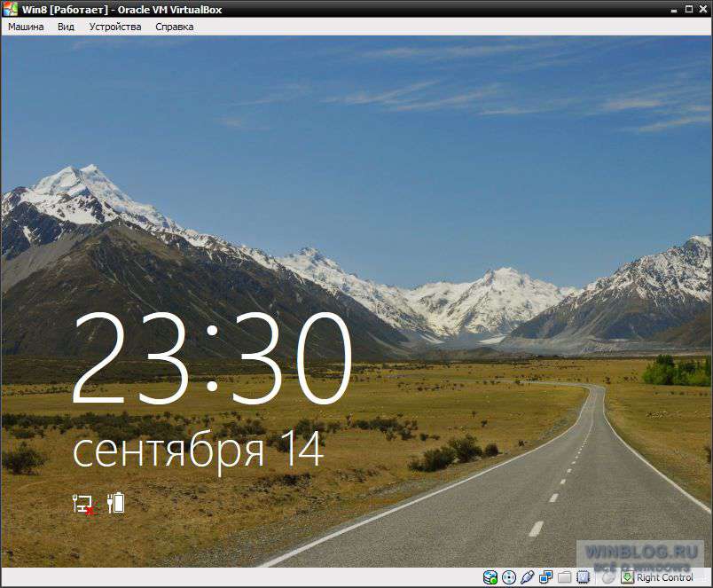
Task: Click the battery charging icon on lock screen
Action: pyautogui.click(x=116, y=503)
